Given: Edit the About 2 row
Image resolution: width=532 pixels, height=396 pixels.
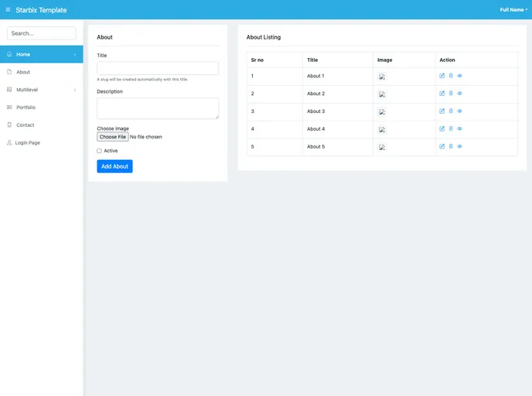Looking at the screenshot, I should click(x=442, y=94).
